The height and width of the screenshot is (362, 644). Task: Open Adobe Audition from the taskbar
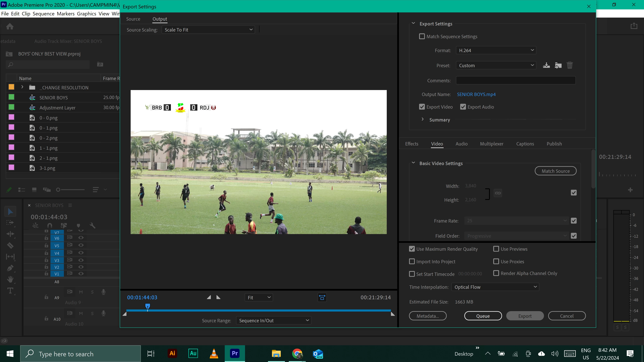pyautogui.click(x=193, y=353)
